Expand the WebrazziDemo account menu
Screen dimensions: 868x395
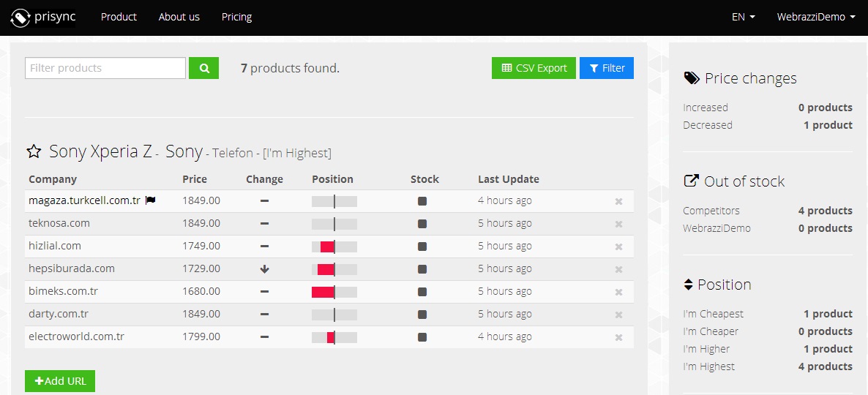coord(815,17)
